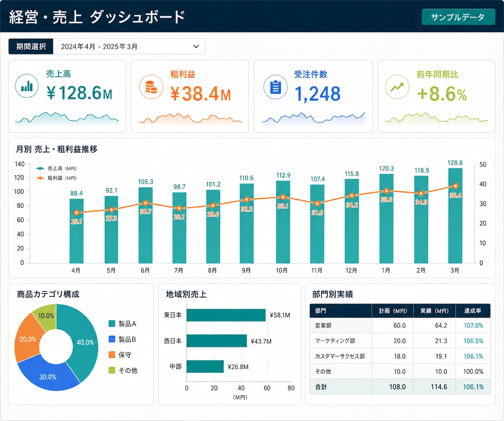Image resolution: width=504 pixels, height=421 pixels.
Task: Click the 7月 bar labeled 98.7
Action: 179,227
